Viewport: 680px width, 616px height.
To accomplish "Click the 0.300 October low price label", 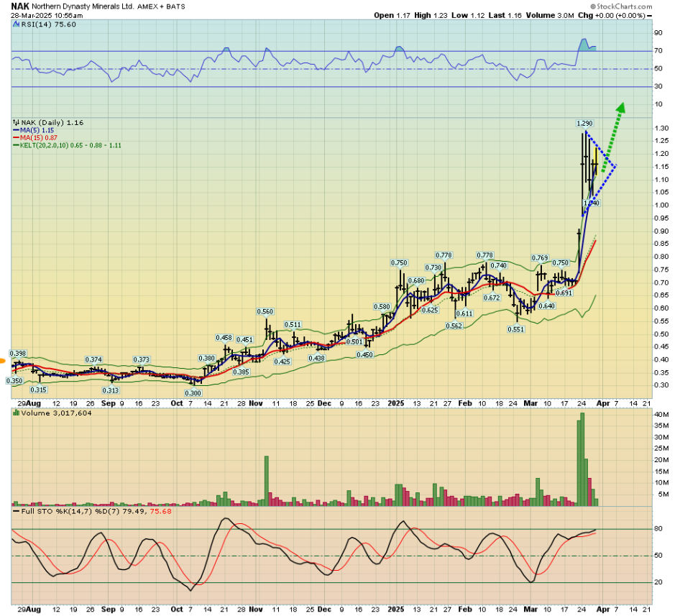I will 193,393.
